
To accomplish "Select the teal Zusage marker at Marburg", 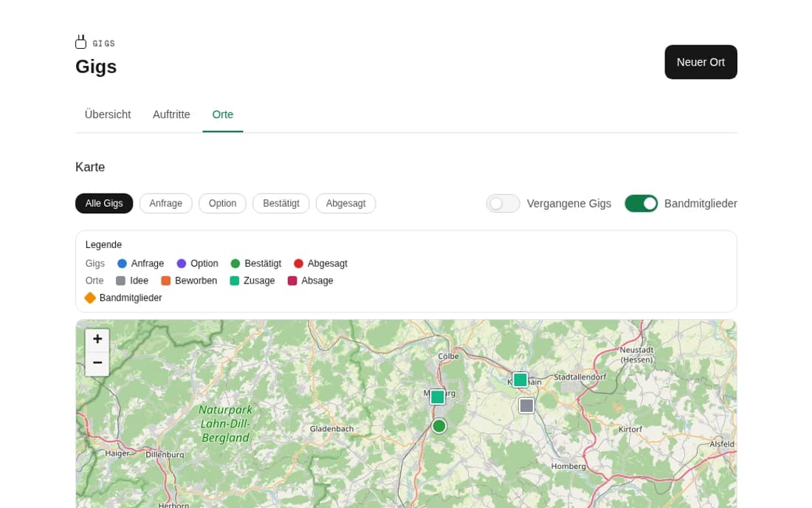I will (438, 397).
